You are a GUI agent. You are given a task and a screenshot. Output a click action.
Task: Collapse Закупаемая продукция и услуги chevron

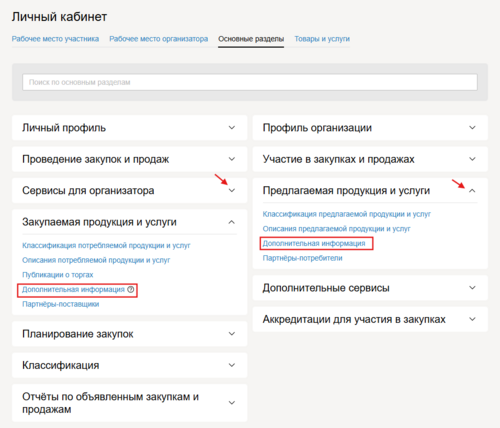coord(232,222)
